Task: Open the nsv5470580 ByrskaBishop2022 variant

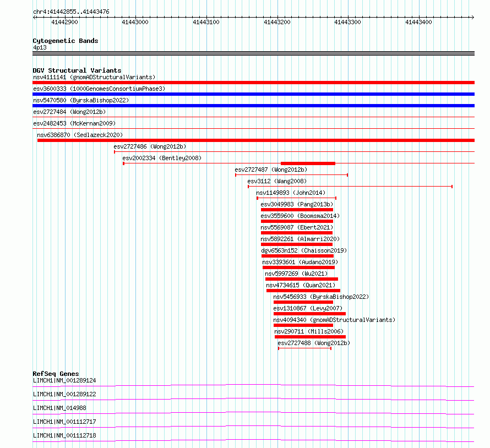Action: [81, 100]
